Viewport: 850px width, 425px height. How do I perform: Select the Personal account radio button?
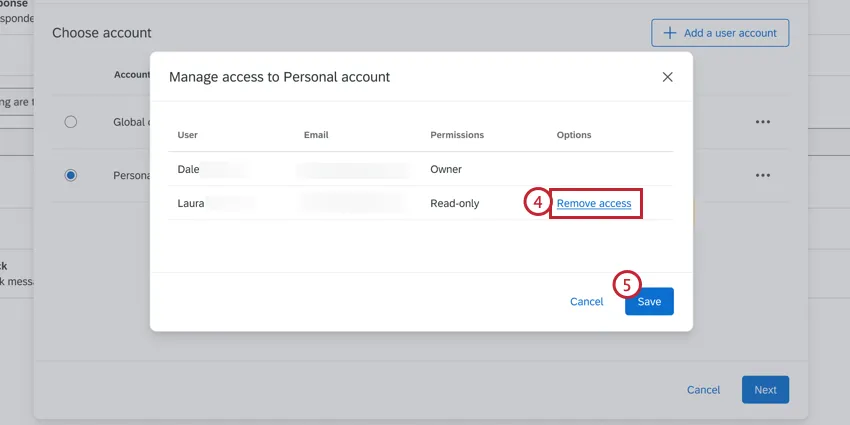point(70,175)
